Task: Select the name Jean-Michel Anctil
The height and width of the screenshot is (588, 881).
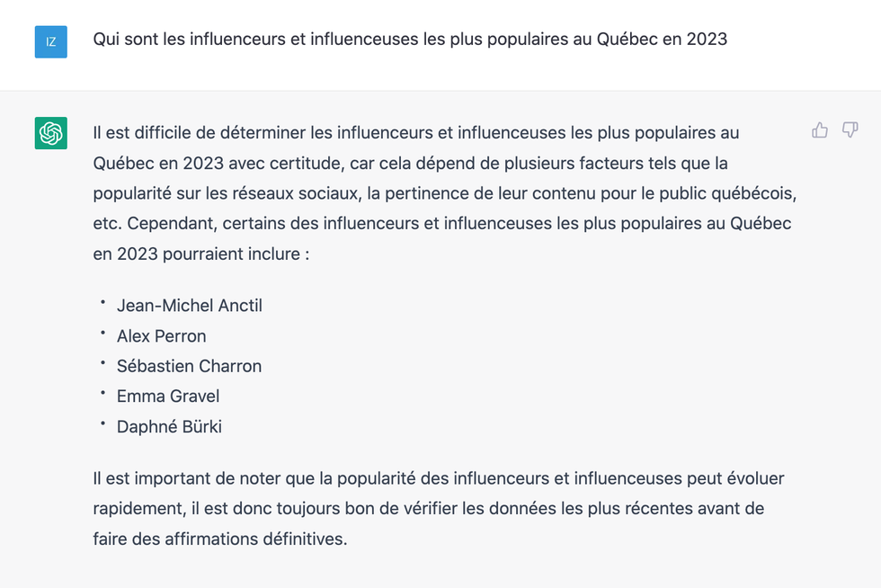Action: pyautogui.click(x=189, y=305)
